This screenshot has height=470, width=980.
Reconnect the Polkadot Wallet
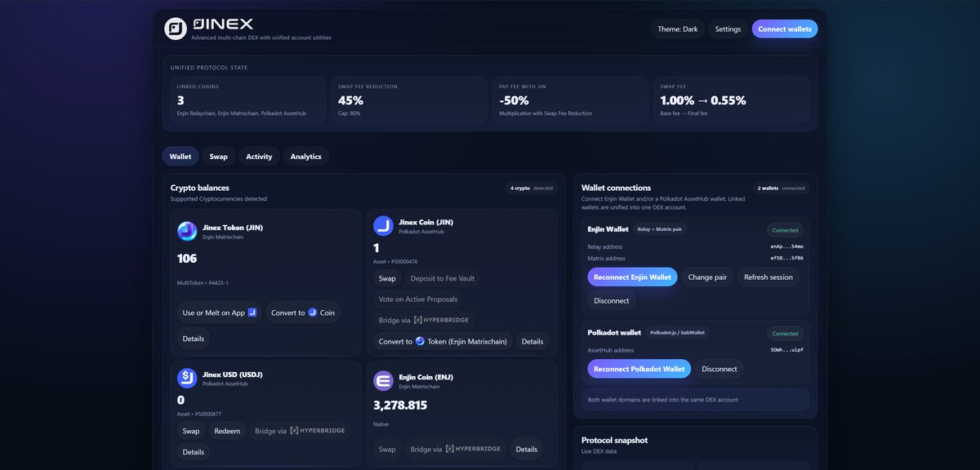point(639,368)
